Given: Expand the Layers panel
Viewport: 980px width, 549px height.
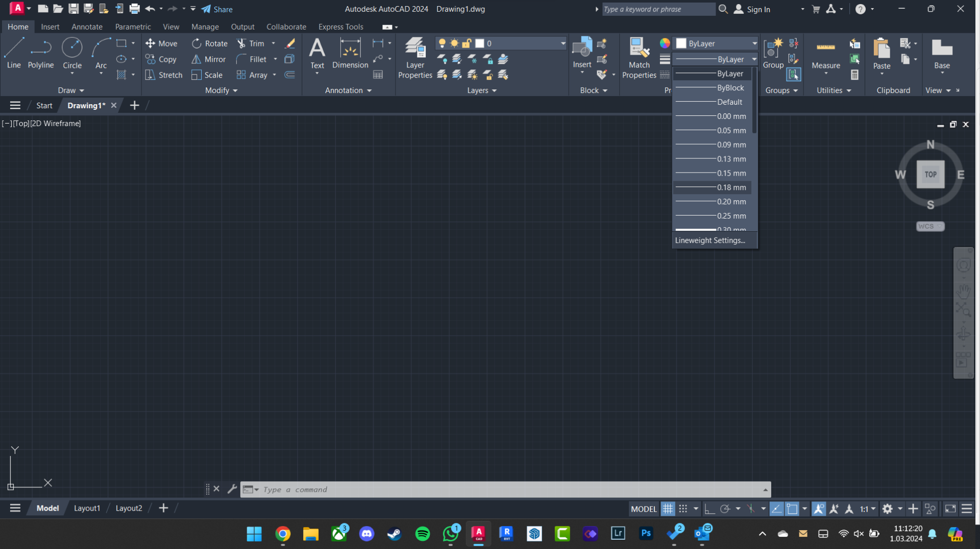Looking at the screenshot, I should (x=482, y=90).
